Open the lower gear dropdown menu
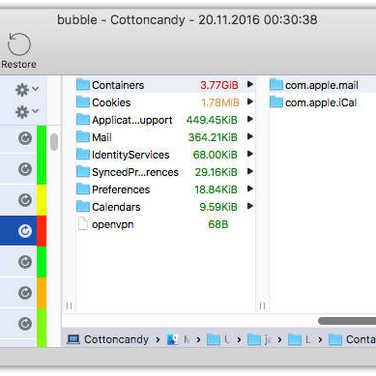Image resolution: width=376 pixels, height=376 pixels. click(27, 112)
